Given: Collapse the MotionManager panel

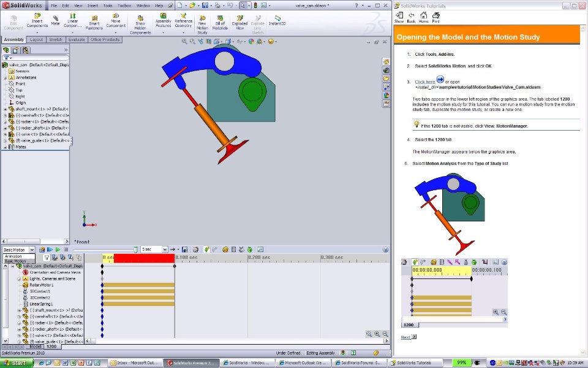Looking at the screenshot, I should click(x=385, y=250).
